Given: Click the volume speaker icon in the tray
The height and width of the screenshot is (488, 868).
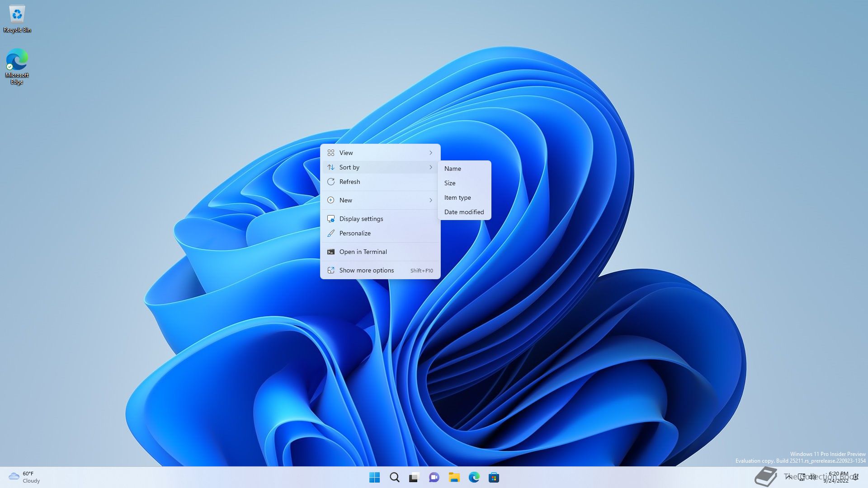Looking at the screenshot, I should [812, 477].
